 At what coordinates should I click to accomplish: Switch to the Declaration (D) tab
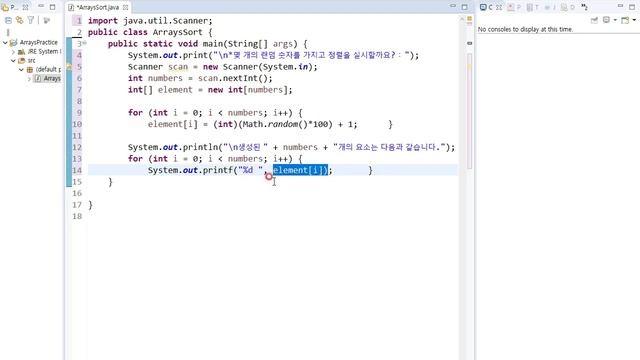point(568,7)
